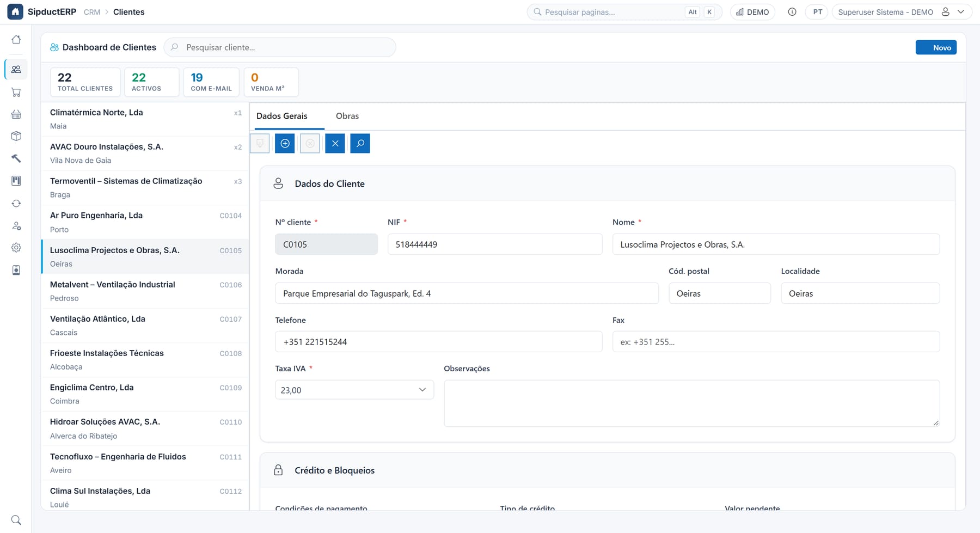
Task: Open the Taxa IVA dropdown
Action: pyautogui.click(x=354, y=390)
